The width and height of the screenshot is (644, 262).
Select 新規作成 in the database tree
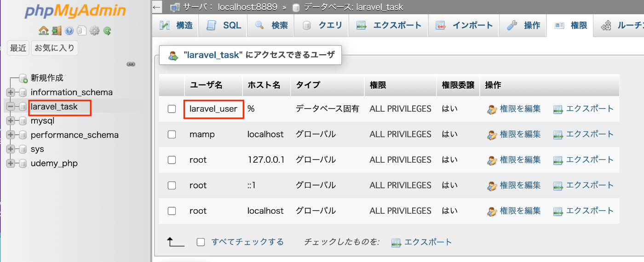[x=47, y=78]
